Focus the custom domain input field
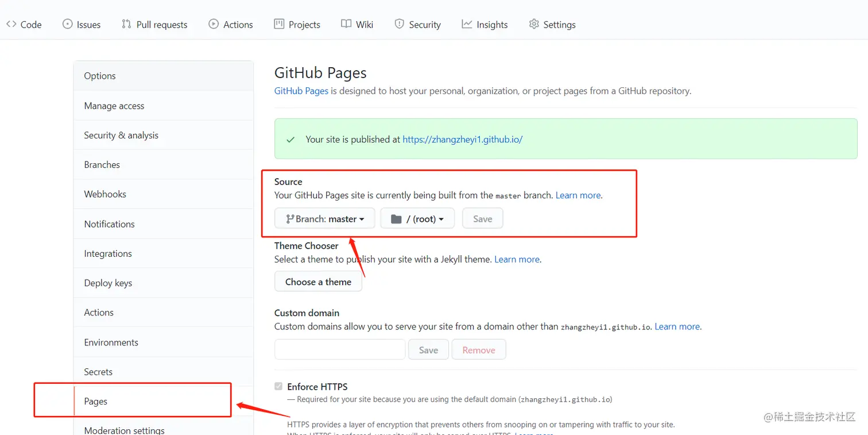Screen dimensions: 868x435 pyautogui.click(x=340, y=349)
